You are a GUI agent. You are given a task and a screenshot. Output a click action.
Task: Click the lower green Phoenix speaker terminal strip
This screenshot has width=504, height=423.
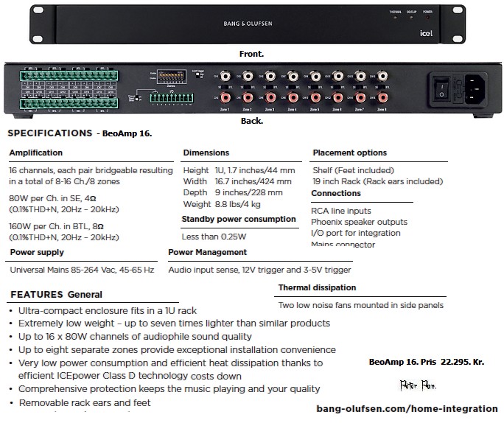pos(69,103)
